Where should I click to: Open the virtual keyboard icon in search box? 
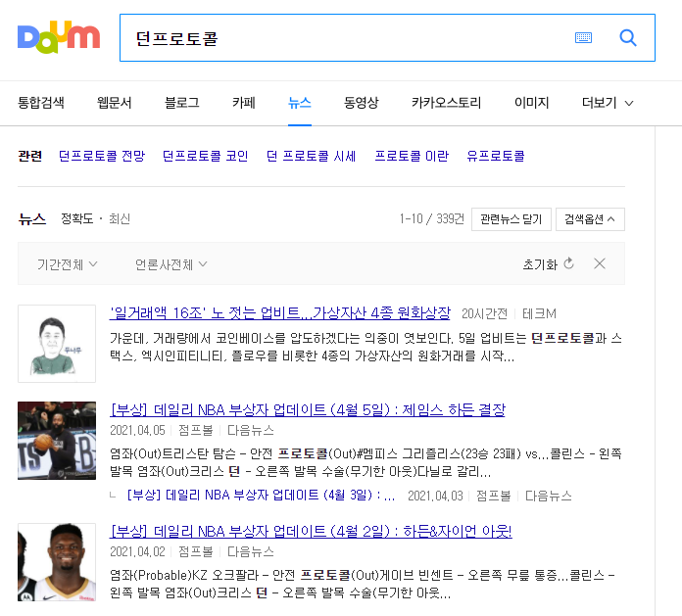tap(583, 38)
